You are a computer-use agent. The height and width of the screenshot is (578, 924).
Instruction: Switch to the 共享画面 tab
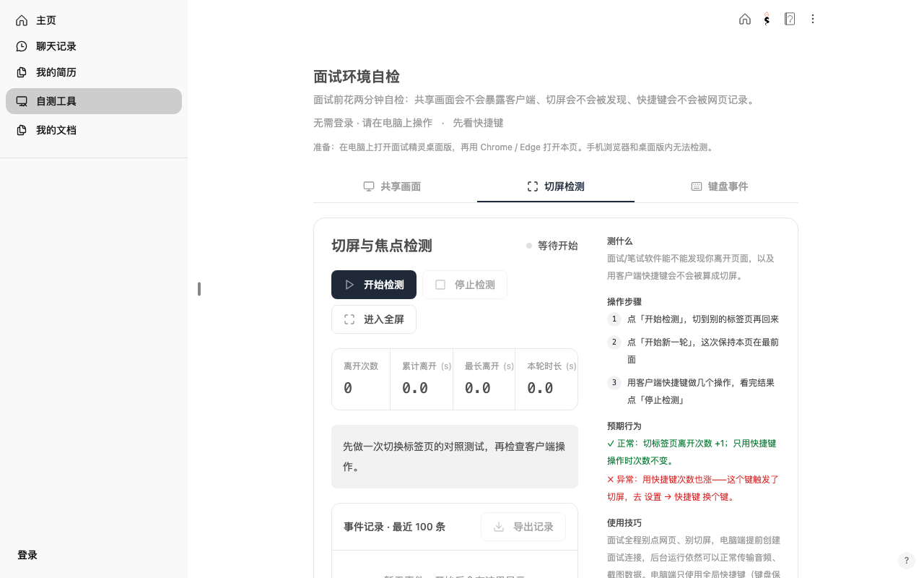point(392,186)
